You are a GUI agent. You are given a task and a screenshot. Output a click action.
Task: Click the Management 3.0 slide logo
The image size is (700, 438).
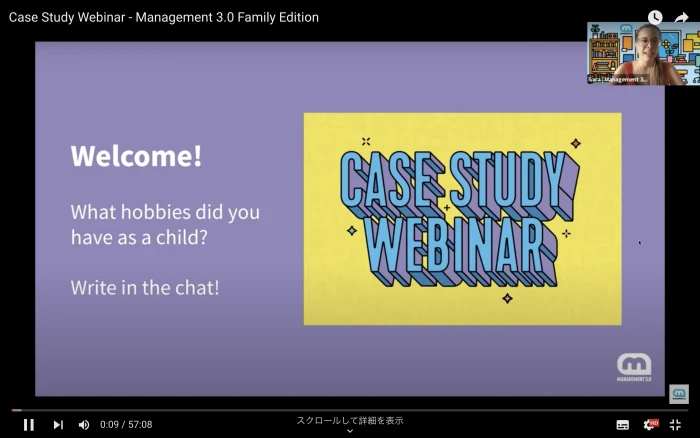click(634, 367)
